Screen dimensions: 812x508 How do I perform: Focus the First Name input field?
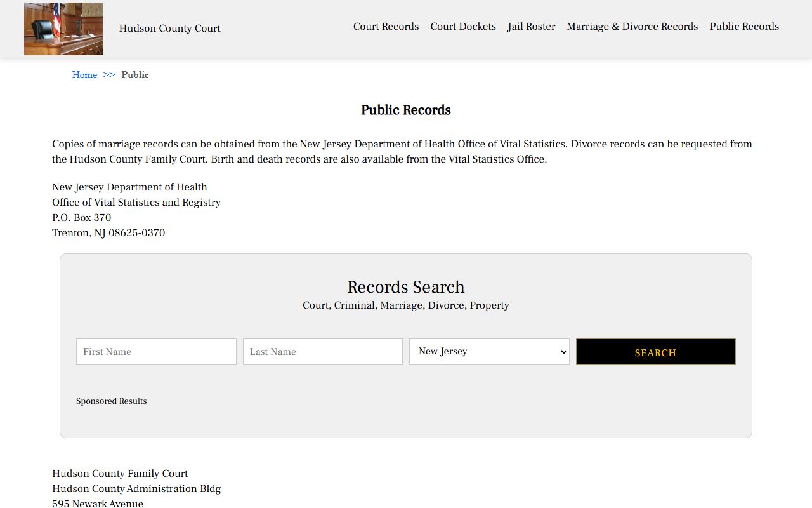(x=156, y=352)
